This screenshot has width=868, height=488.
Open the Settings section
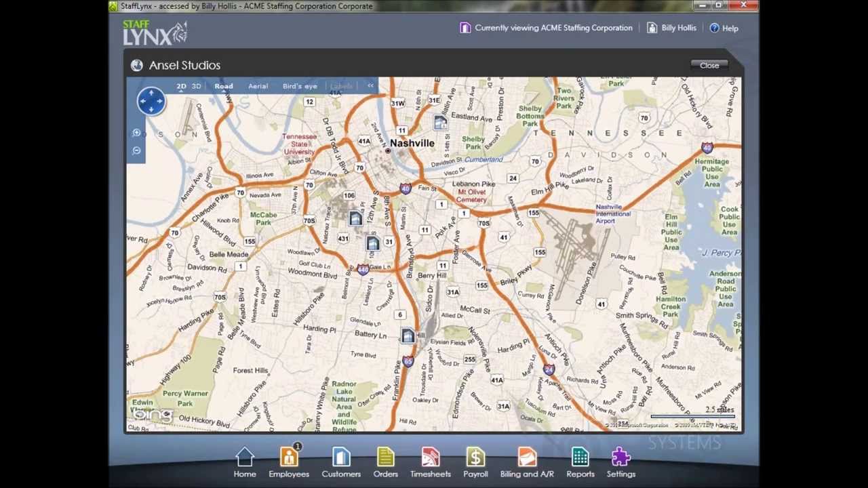621,463
